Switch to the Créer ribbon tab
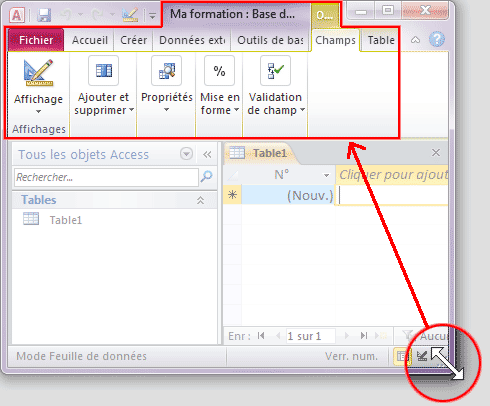This screenshot has height=406, width=490. pyautogui.click(x=133, y=40)
